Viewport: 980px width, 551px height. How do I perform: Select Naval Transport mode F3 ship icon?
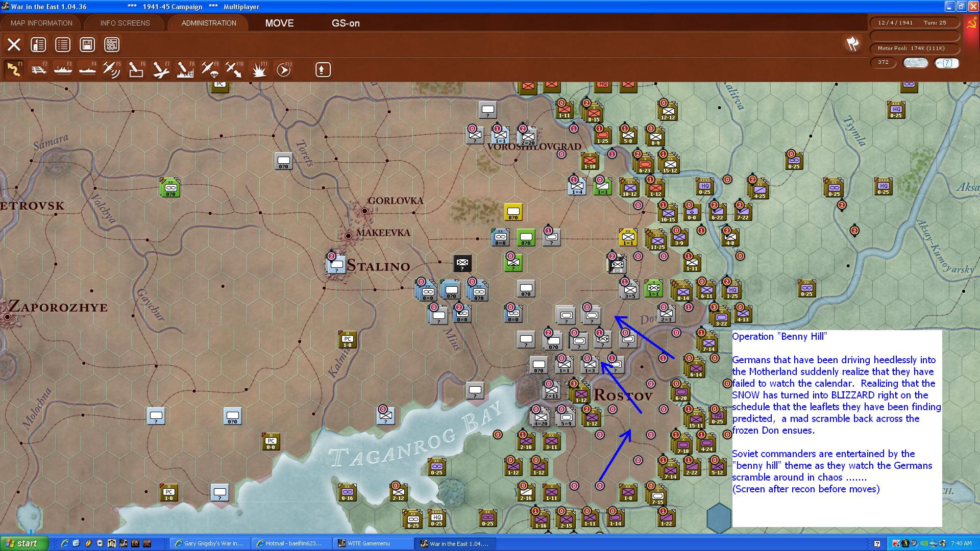63,69
